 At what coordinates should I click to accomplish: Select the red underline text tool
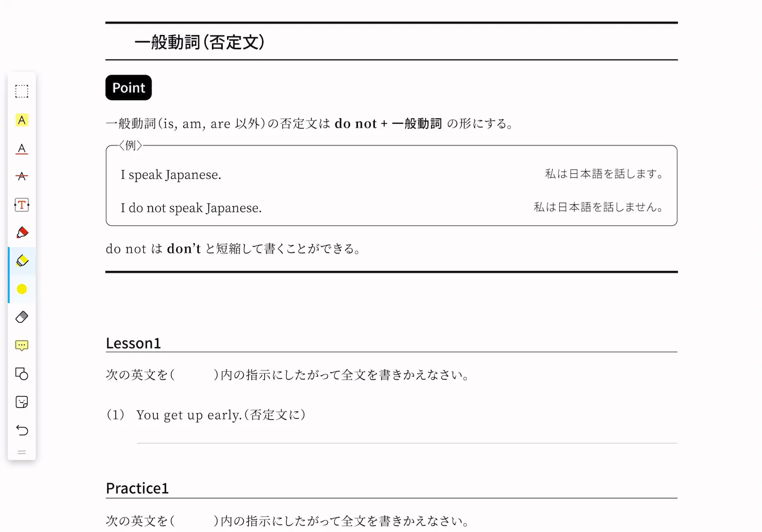click(22, 149)
